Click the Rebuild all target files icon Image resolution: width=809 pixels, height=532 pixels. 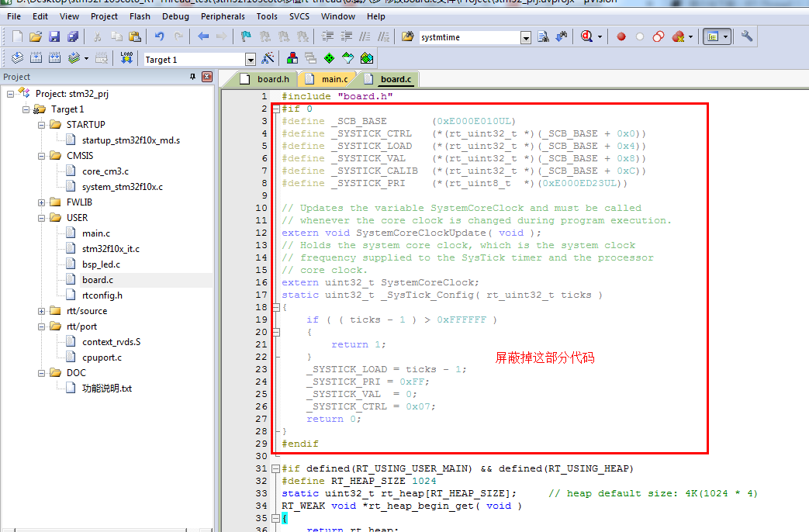click(x=54, y=57)
